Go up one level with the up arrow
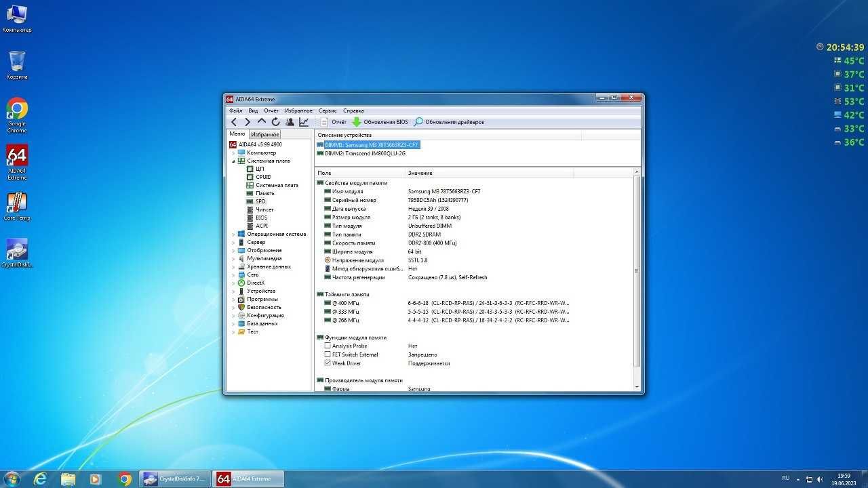The height and width of the screenshot is (488, 868). coord(262,122)
